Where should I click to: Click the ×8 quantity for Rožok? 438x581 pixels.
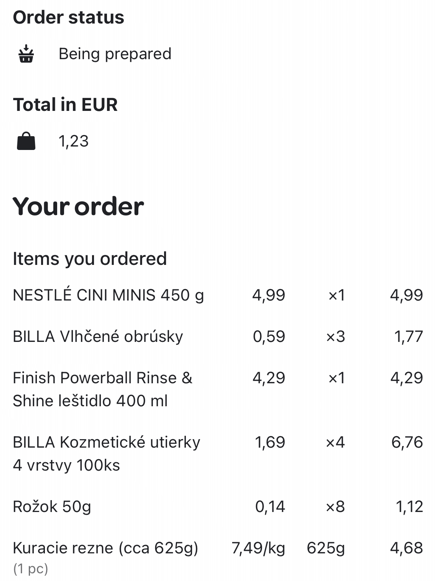(x=335, y=507)
